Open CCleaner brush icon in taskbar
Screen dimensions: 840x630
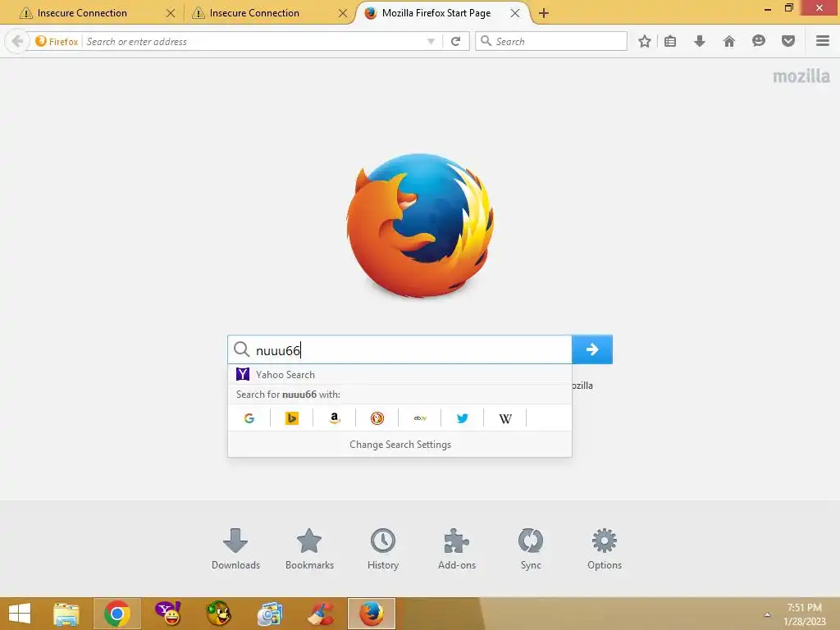[321, 614]
